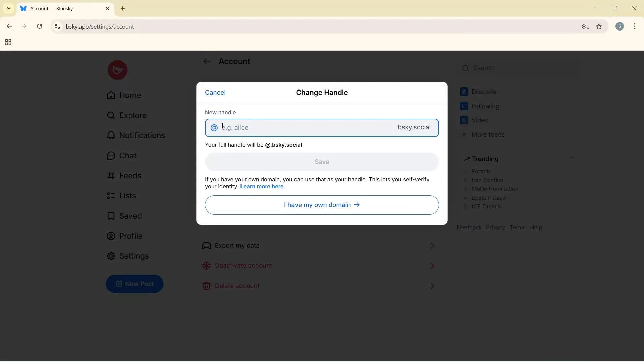Open Chat via the speech bubble icon
The image size is (644, 362).
[127, 155]
